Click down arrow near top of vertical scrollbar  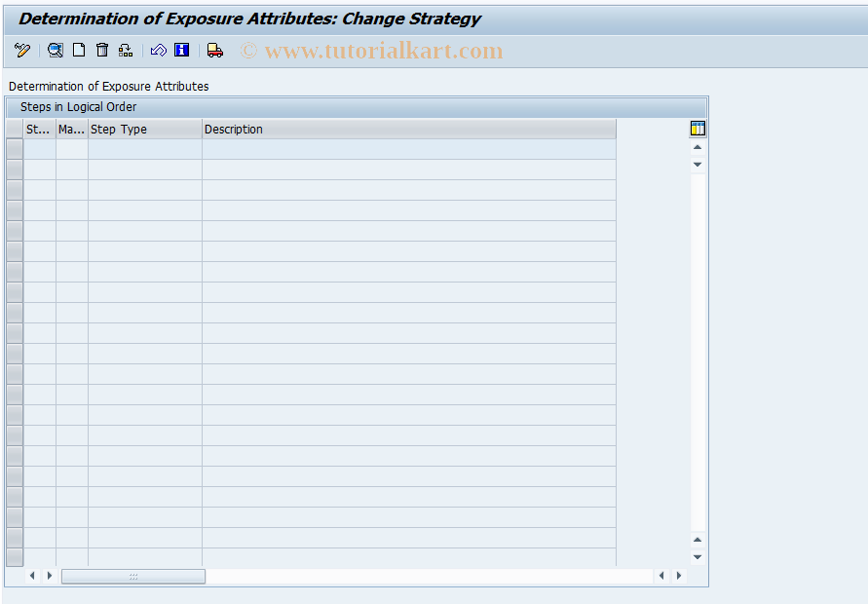click(x=698, y=165)
